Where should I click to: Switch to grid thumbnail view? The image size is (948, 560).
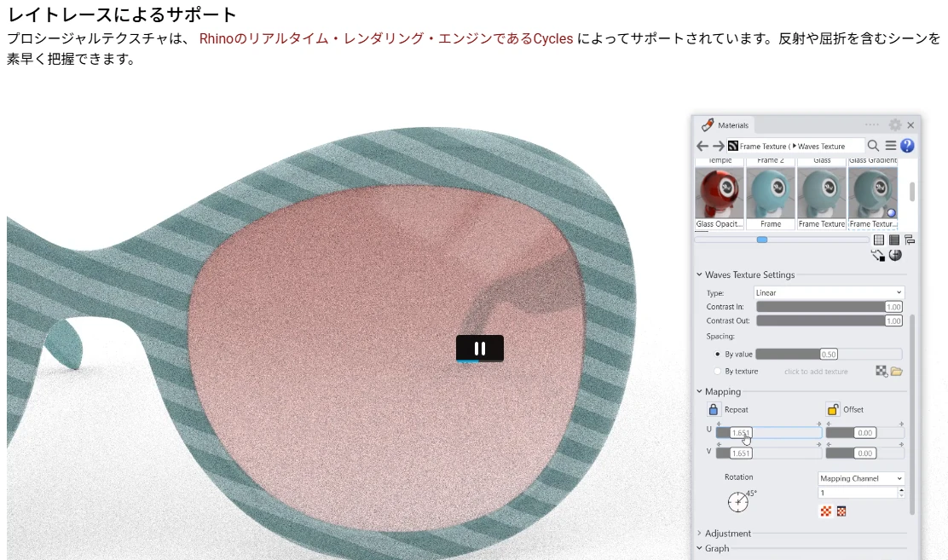tap(879, 240)
